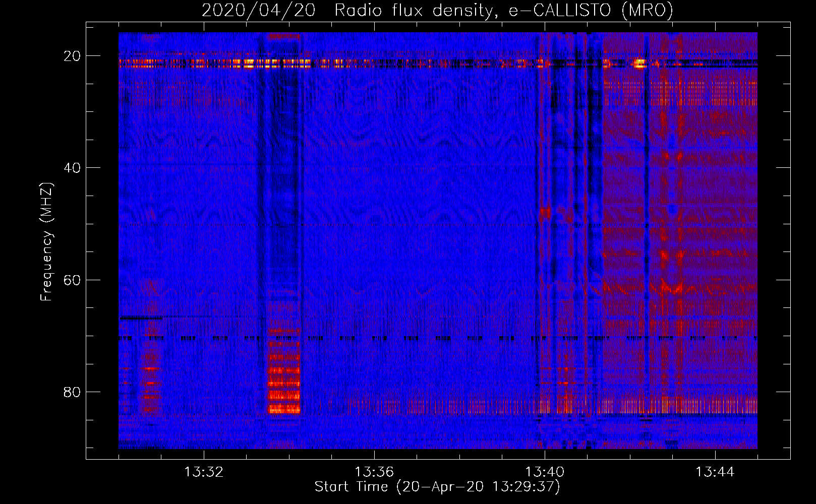Click the '13:36' time tick label
816x504 pixels.
tap(374, 472)
